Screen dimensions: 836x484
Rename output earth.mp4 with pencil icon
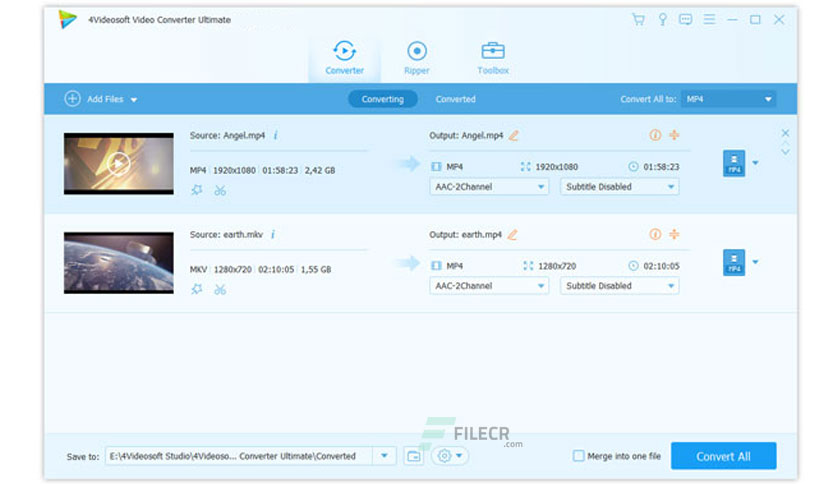512,235
